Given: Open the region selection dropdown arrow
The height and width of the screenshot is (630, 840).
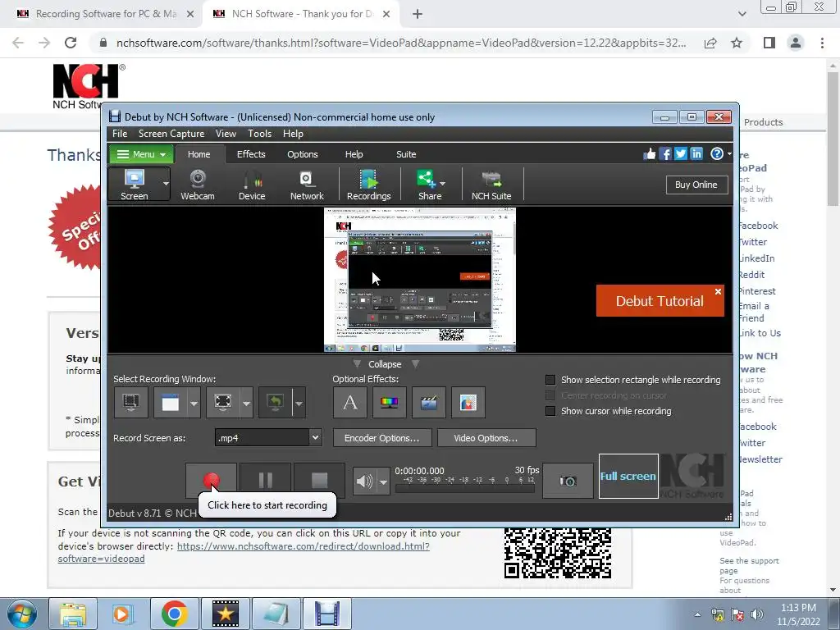Looking at the screenshot, I should tap(246, 403).
